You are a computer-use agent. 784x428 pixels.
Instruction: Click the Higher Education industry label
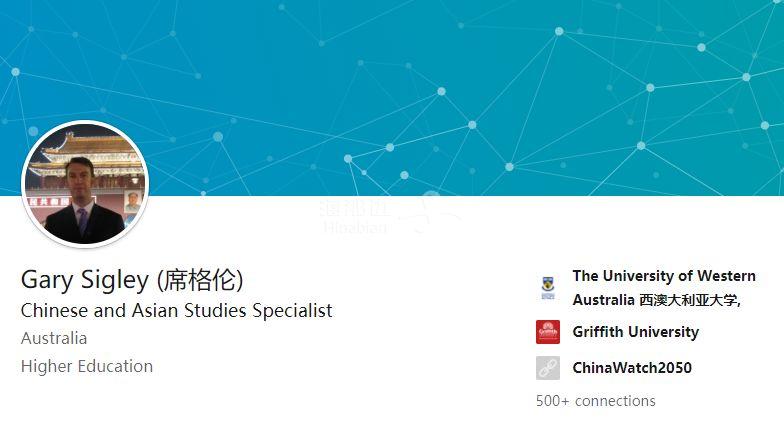coord(87,366)
